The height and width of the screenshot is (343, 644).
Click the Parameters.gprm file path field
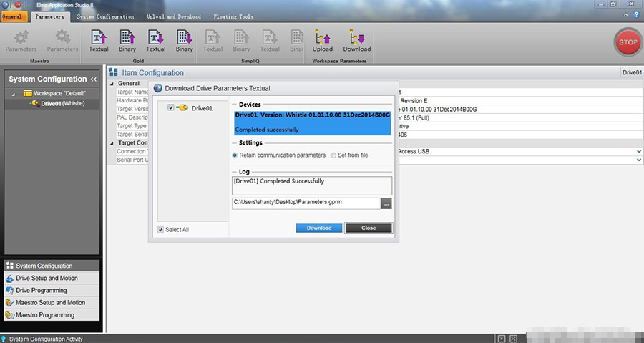(x=306, y=203)
